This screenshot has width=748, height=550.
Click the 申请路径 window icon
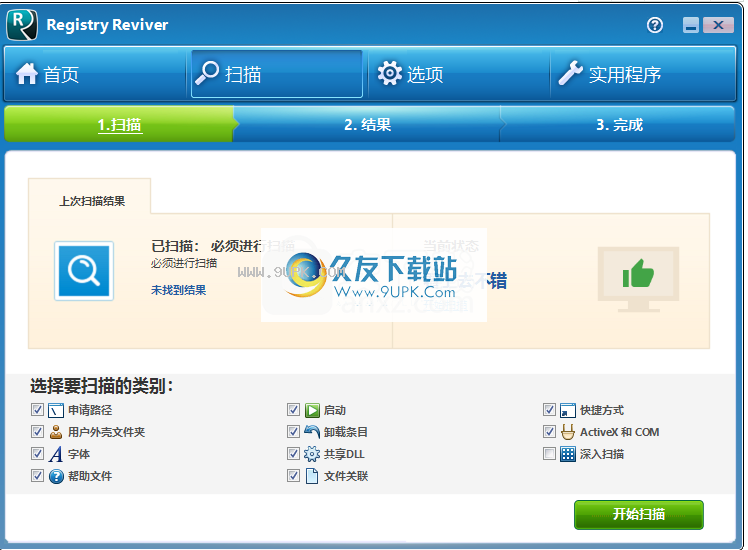click(56, 410)
